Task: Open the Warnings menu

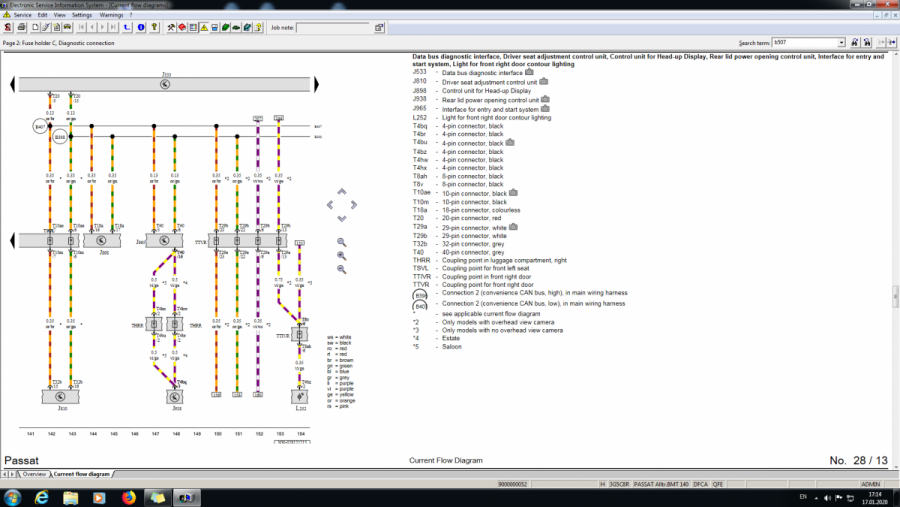Action: point(111,15)
